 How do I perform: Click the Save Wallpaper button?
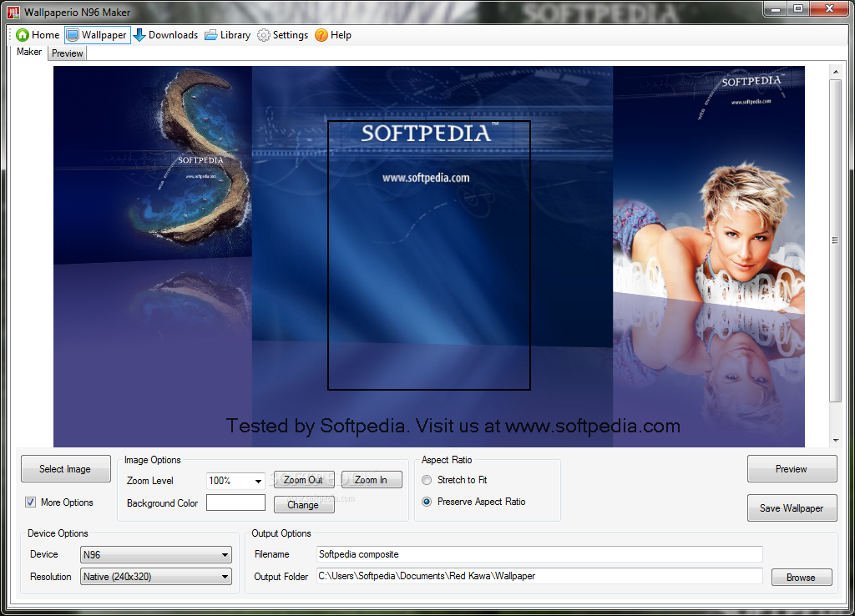792,508
